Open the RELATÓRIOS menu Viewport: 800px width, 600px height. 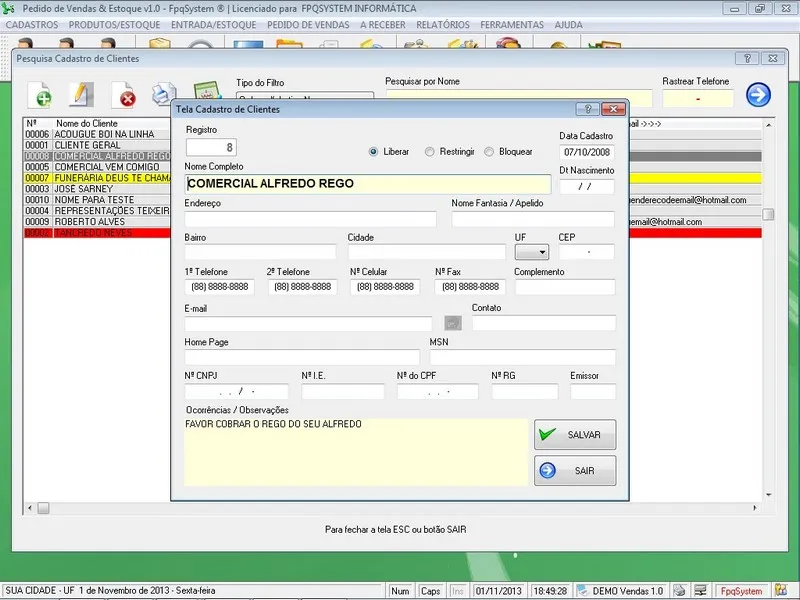coord(442,23)
